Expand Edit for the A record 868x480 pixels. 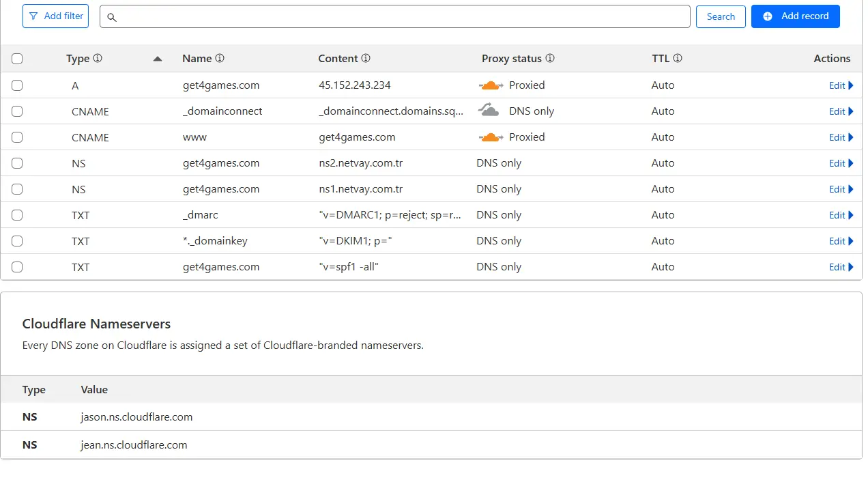(x=841, y=85)
